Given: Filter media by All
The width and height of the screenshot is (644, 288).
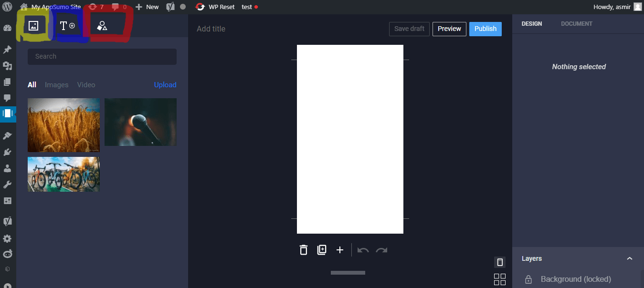Looking at the screenshot, I should [x=32, y=85].
